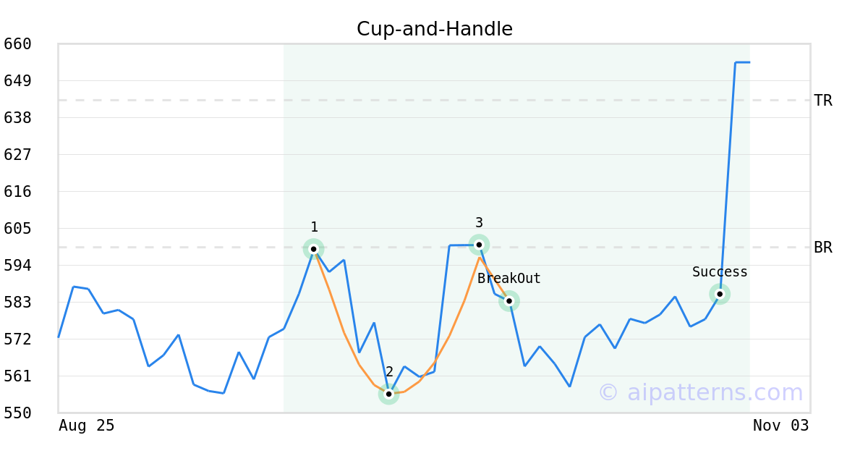
Task: Select the Success point marker
Action: [720, 294]
